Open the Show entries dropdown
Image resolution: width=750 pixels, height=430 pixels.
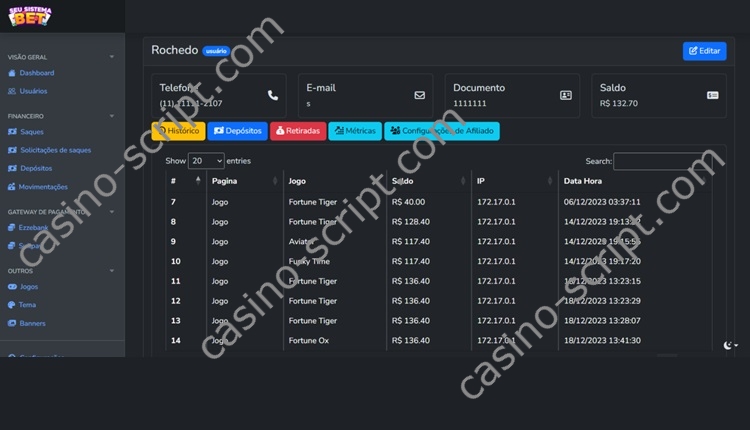206,160
